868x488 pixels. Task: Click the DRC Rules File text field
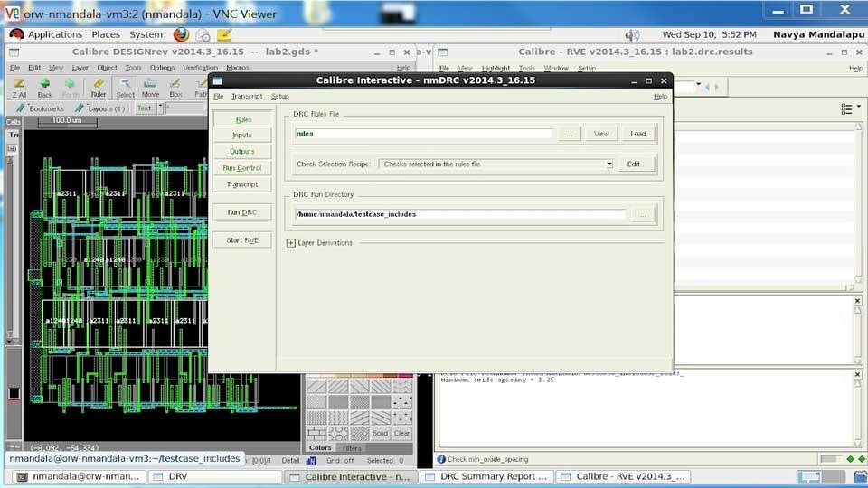(423, 134)
